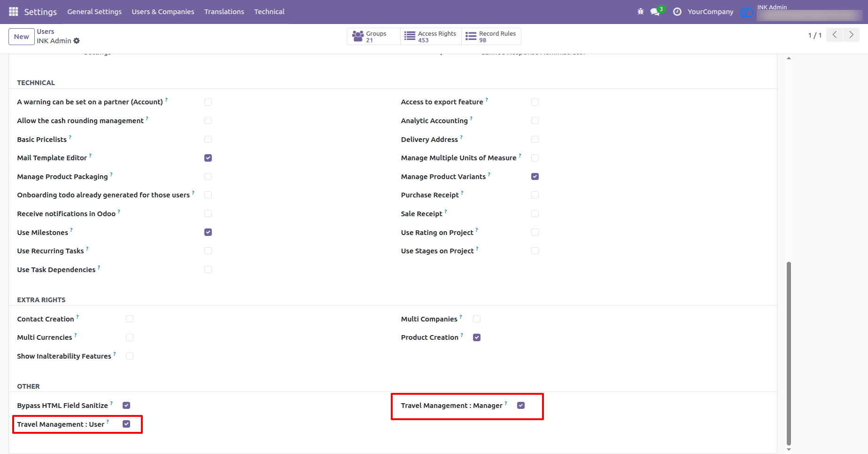This screenshot has width=868, height=454.
Task: Open the Record Rules smart button
Action: click(491, 37)
